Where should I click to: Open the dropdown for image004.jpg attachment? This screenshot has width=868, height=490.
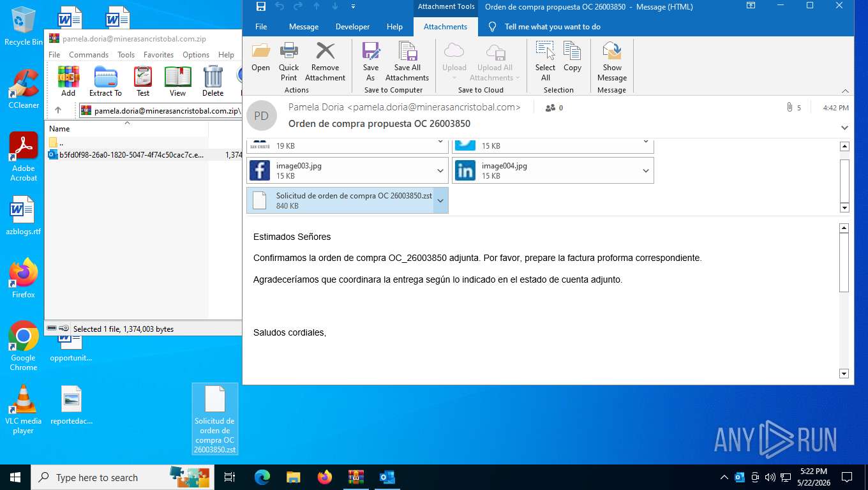click(x=646, y=170)
